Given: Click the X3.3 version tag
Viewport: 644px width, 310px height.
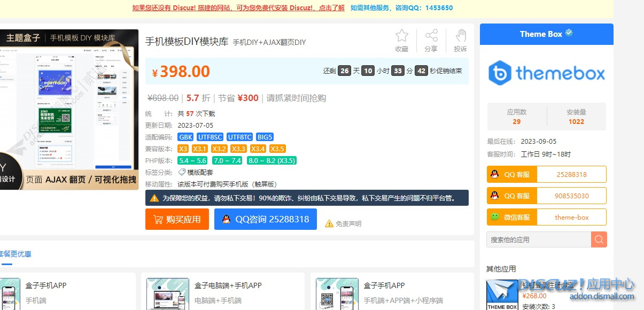Looking at the screenshot, I should tap(238, 149).
